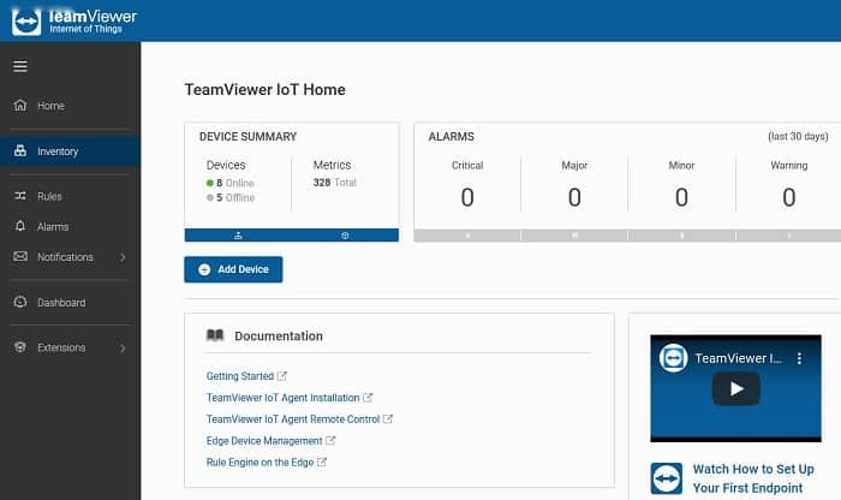Click the Dashboard icon in the sidebar
The height and width of the screenshot is (500, 841).
coord(20,302)
